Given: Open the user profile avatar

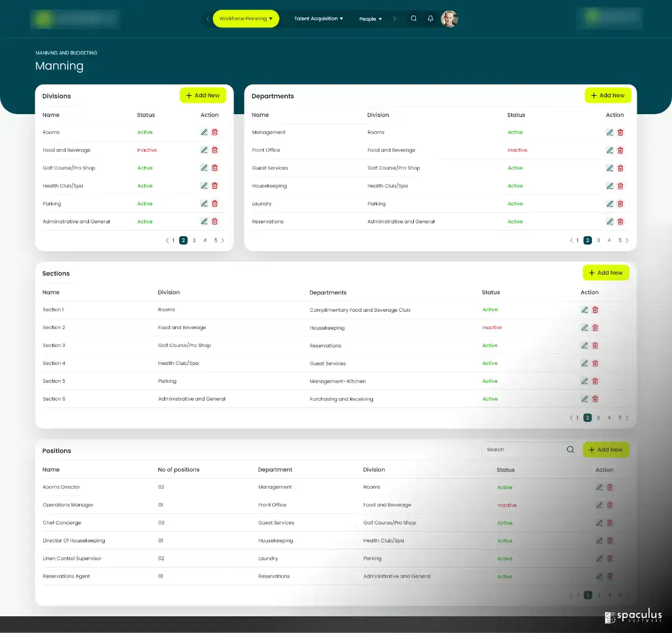Looking at the screenshot, I should coord(449,18).
